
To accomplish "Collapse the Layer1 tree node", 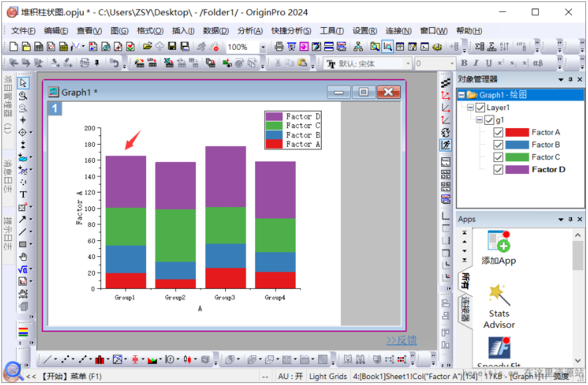I will tap(470, 108).
